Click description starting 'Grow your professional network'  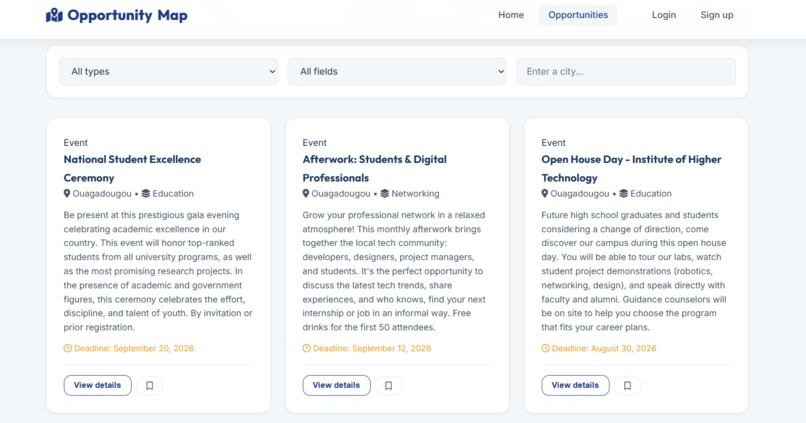click(394, 271)
